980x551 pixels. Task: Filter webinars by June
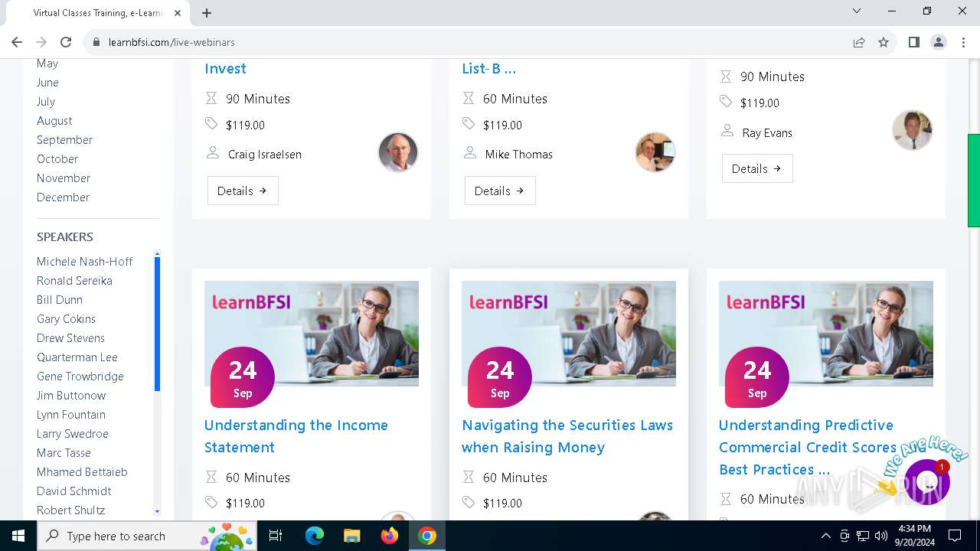pyautogui.click(x=47, y=83)
